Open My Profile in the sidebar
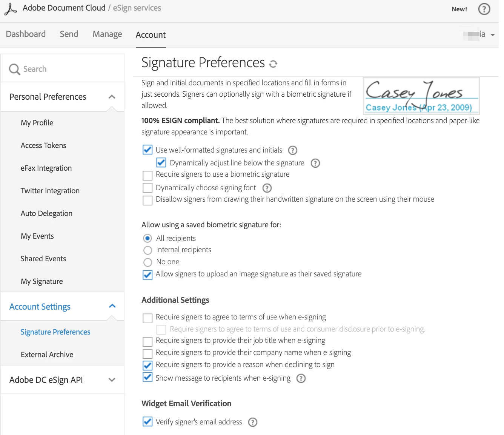This screenshot has width=504, height=435. tap(37, 123)
